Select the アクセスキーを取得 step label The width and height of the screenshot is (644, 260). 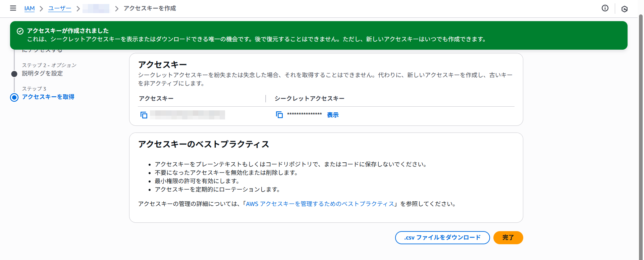click(48, 97)
